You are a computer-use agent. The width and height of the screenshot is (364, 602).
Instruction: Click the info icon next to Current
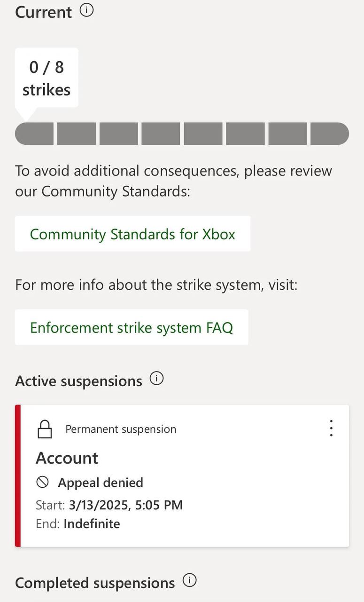86,10
